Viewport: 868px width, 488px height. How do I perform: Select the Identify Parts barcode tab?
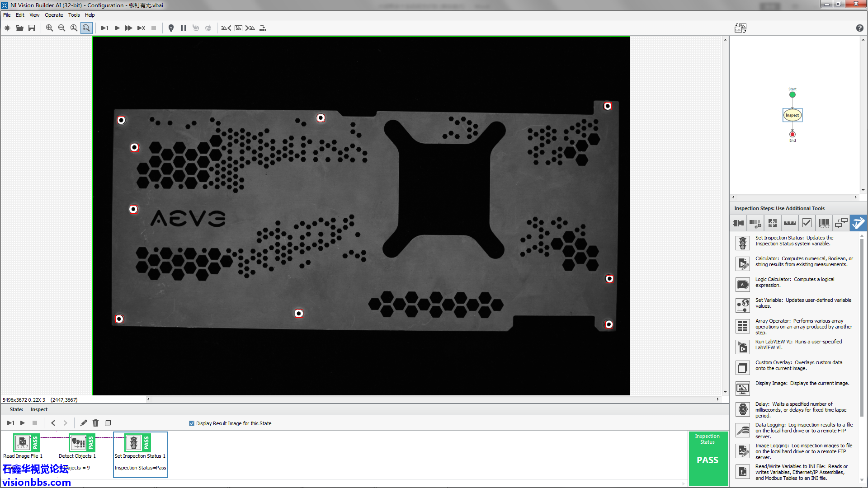[x=824, y=223]
